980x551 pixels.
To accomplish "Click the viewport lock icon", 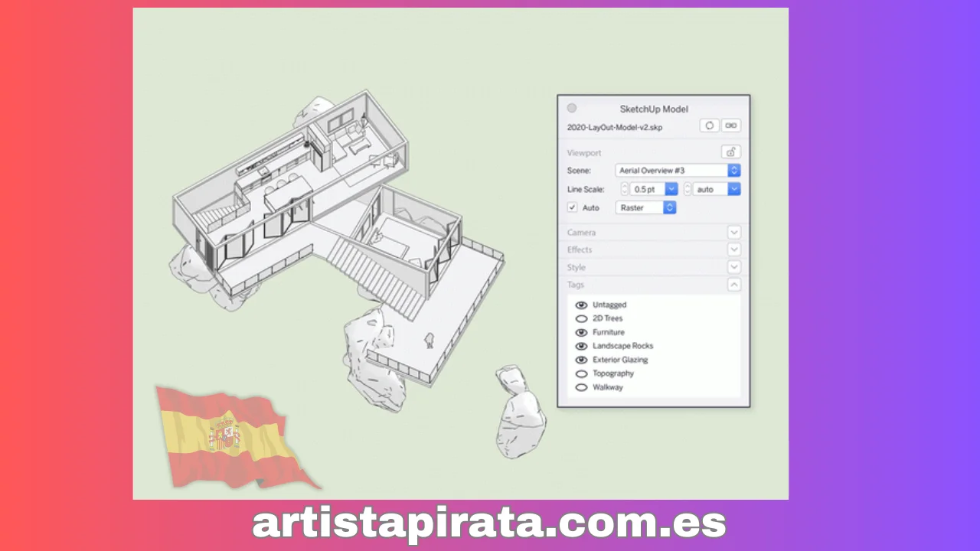I will (x=730, y=152).
